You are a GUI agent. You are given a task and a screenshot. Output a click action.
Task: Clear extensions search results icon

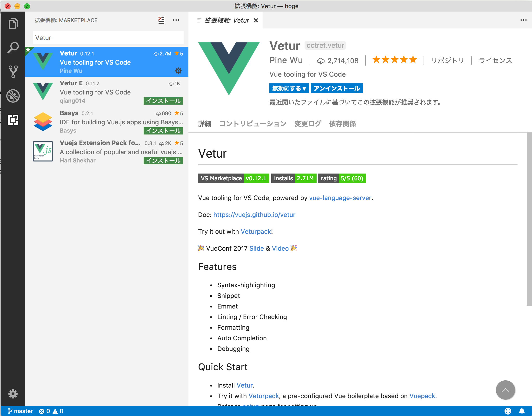161,20
